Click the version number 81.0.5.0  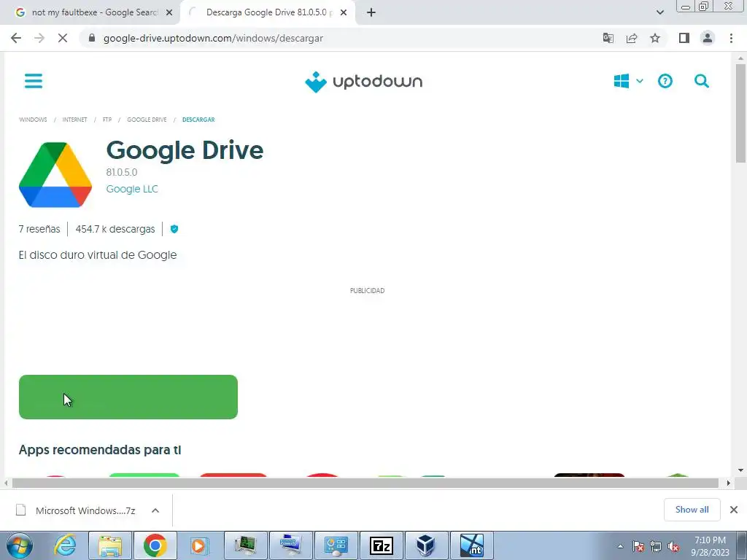[122, 172]
